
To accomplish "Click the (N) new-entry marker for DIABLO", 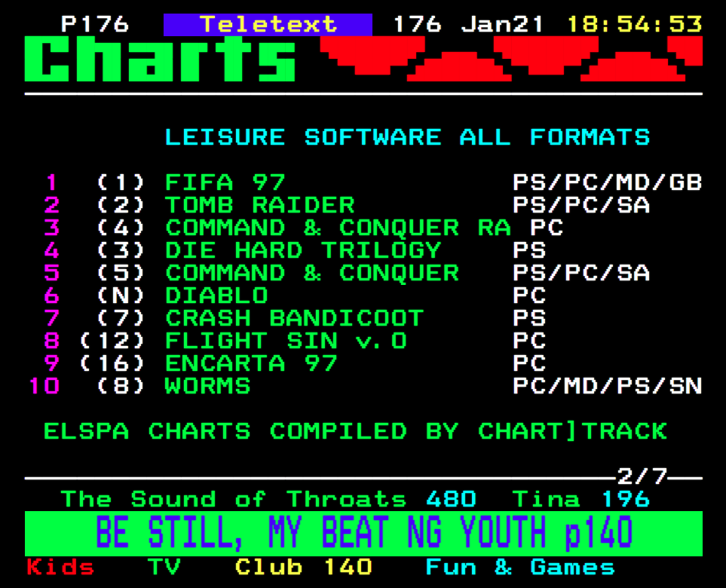I will click(x=121, y=296).
